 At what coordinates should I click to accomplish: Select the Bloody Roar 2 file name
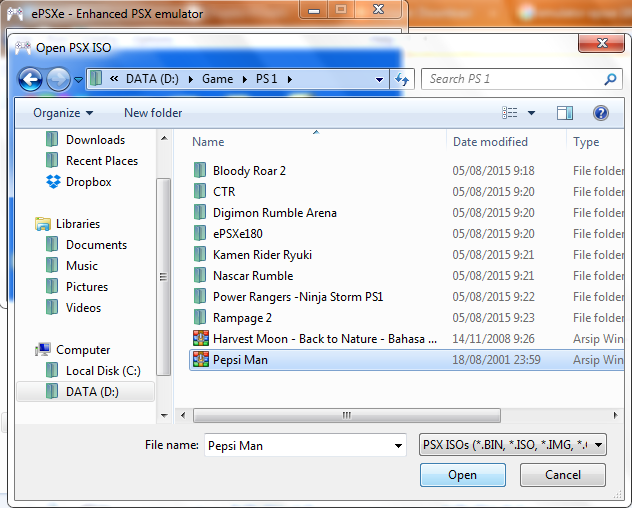(x=249, y=171)
